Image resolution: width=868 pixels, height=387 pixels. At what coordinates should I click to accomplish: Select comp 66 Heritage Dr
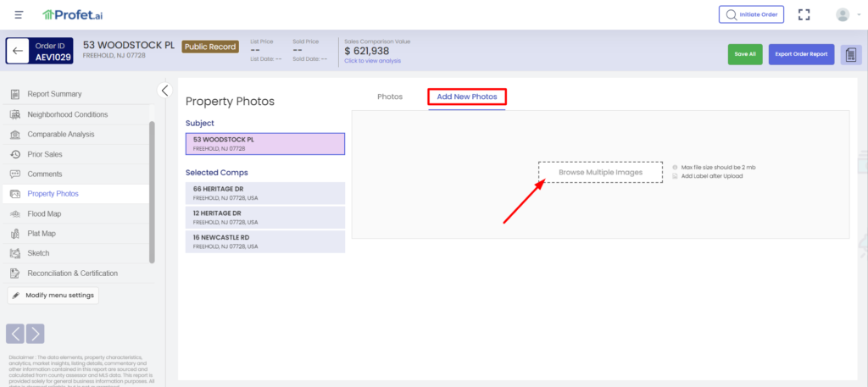click(265, 193)
